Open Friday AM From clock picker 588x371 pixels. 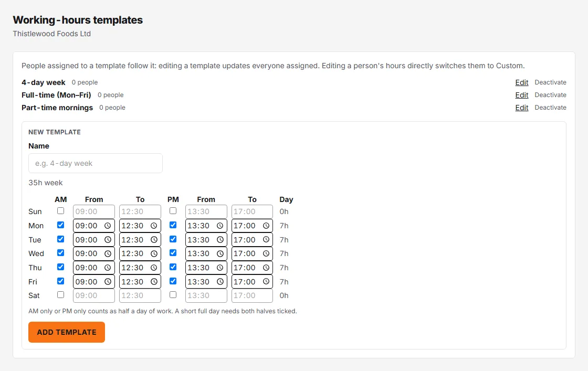click(108, 281)
